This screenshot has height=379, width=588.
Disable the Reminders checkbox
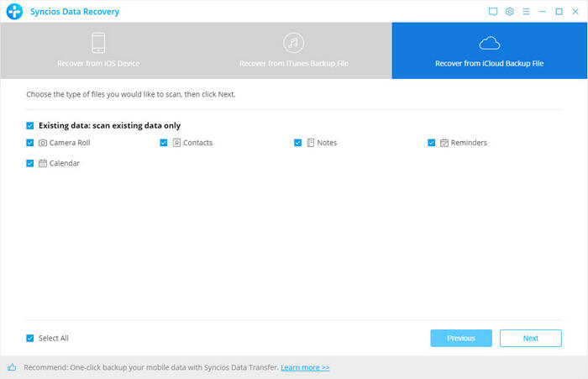(432, 143)
